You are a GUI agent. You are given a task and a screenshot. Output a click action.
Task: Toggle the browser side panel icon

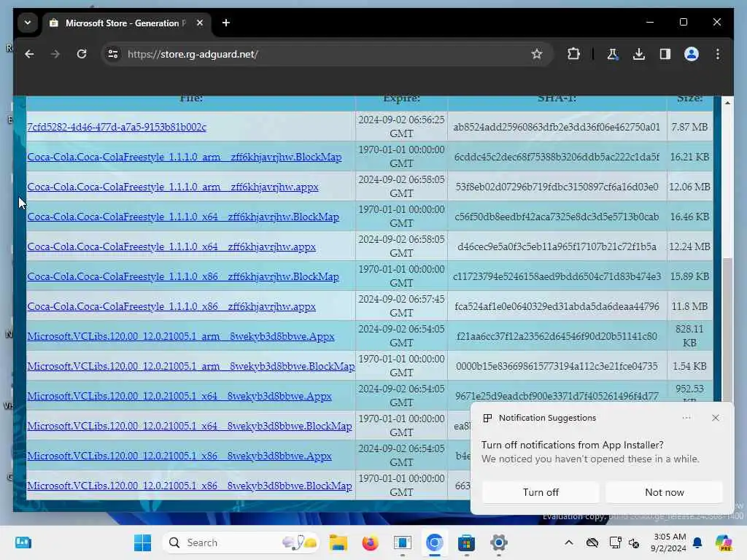point(665,54)
